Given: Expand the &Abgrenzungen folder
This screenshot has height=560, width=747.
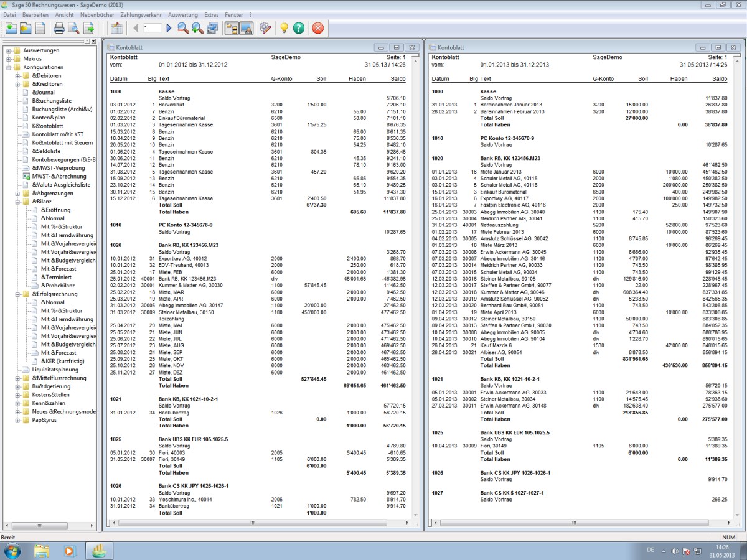Looking at the screenshot, I should [17, 194].
